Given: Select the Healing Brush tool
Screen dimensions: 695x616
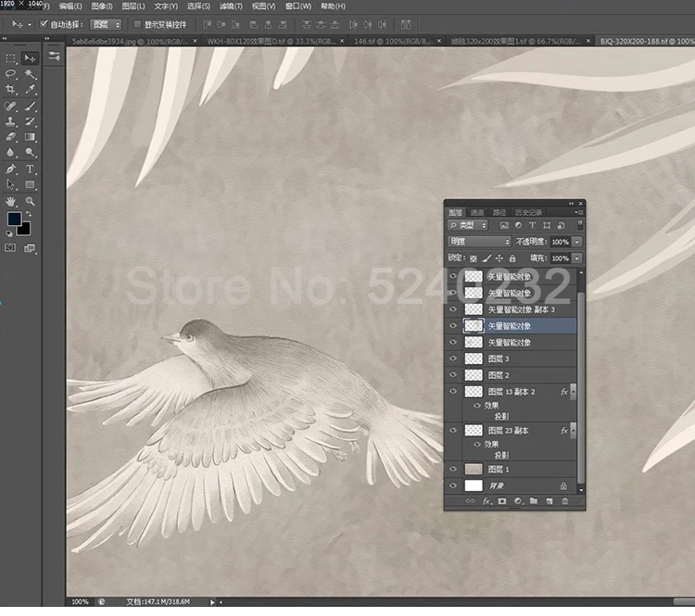Looking at the screenshot, I should (10, 106).
